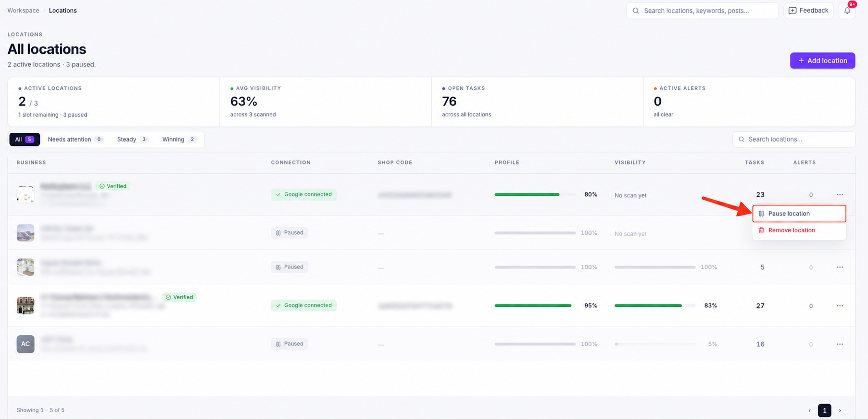868x419 pixels.
Task: Click the Business column header
Action: [31, 163]
